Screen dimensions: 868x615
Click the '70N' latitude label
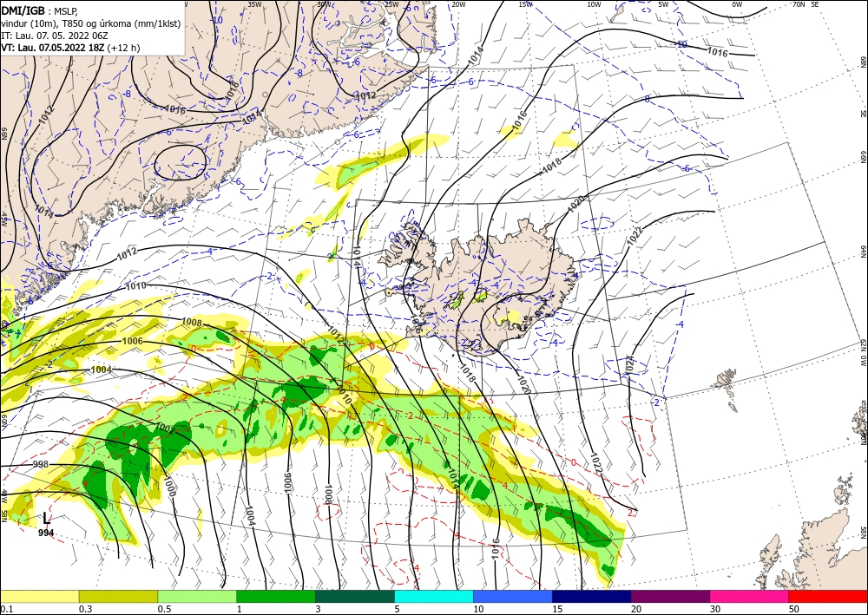(x=799, y=4)
